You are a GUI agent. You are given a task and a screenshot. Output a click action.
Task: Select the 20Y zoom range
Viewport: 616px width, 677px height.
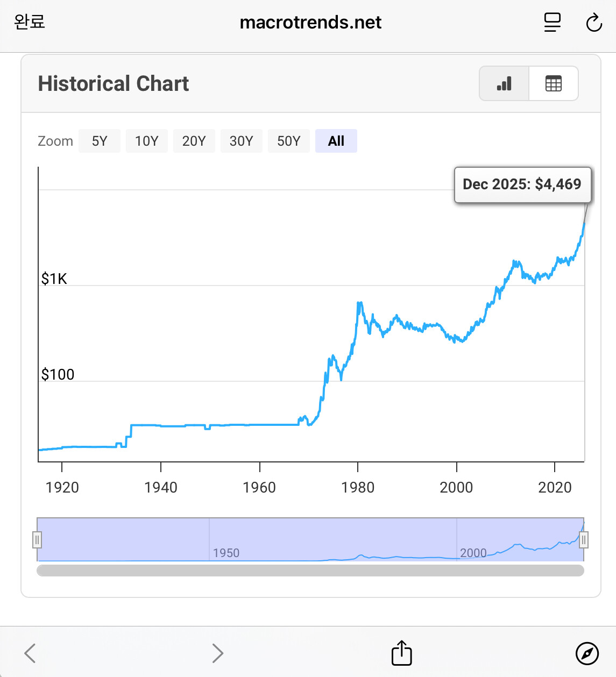pos(194,141)
